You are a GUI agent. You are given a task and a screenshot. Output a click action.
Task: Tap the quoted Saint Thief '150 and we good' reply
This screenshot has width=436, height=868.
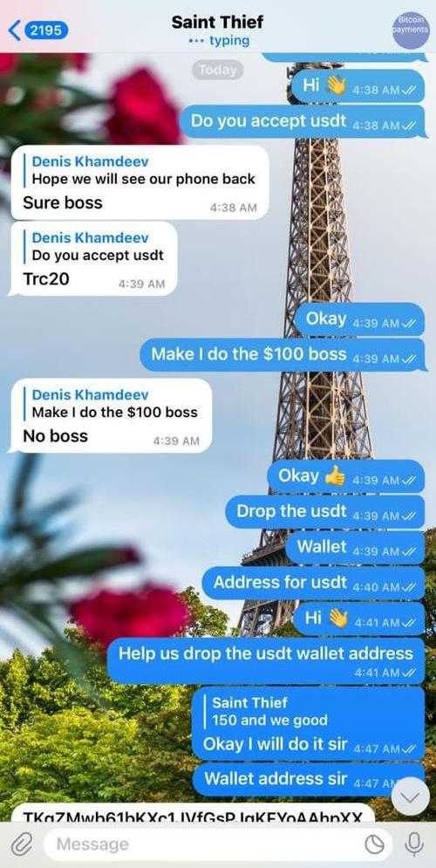(x=269, y=712)
